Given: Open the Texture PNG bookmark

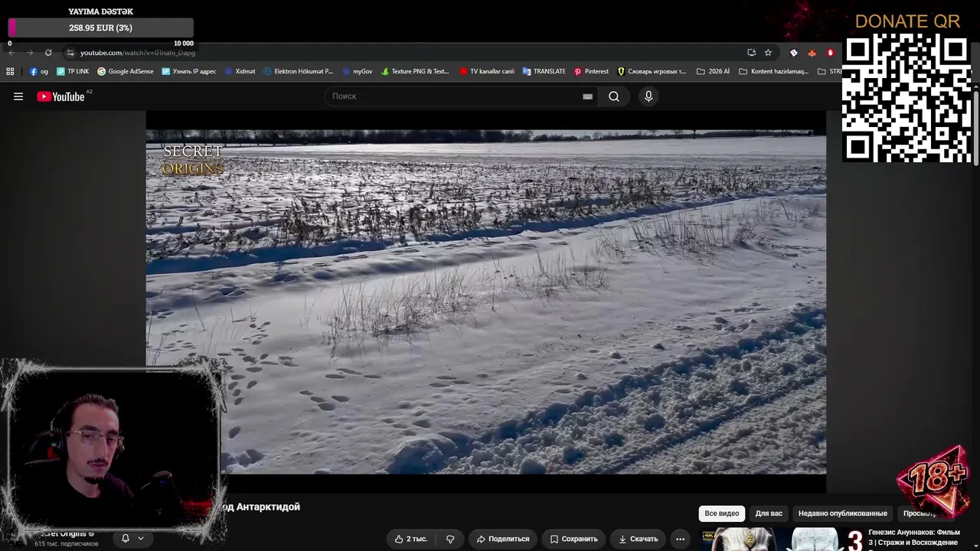Looking at the screenshot, I should (x=415, y=71).
